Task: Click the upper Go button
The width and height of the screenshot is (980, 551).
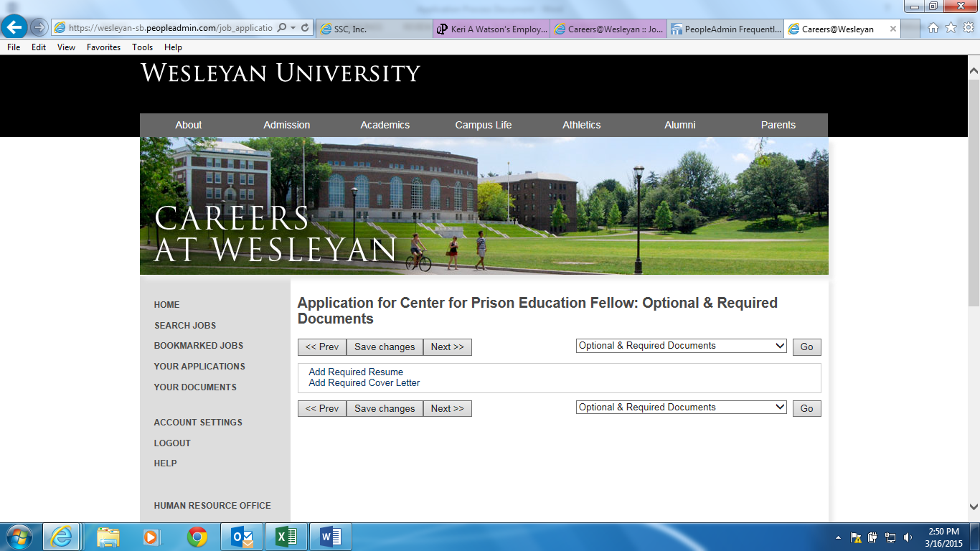Action: click(x=807, y=347)
